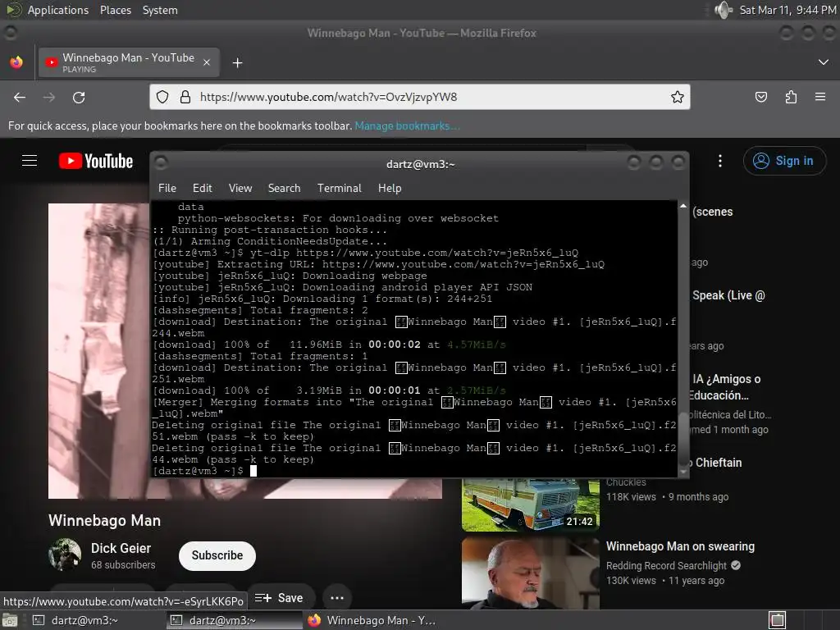The height and width of the screenshot is (630, 840).
Task: Click the video player area
Action: [98, 351]
